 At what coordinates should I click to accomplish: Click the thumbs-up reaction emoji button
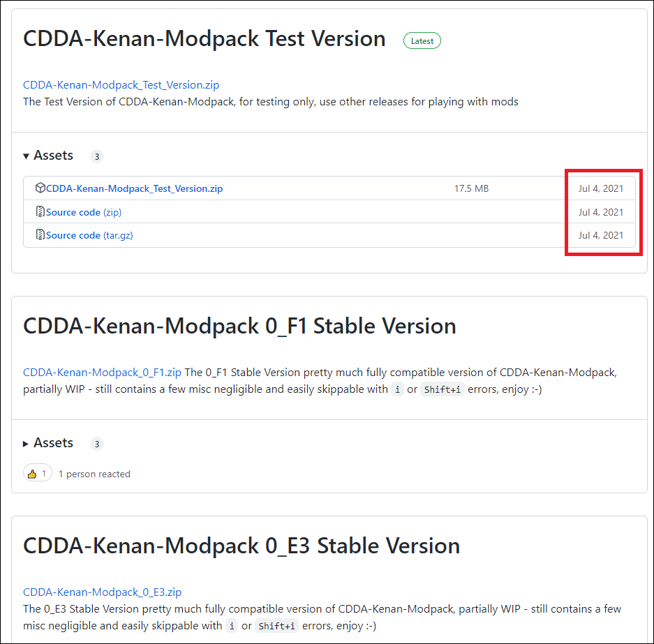37,474
